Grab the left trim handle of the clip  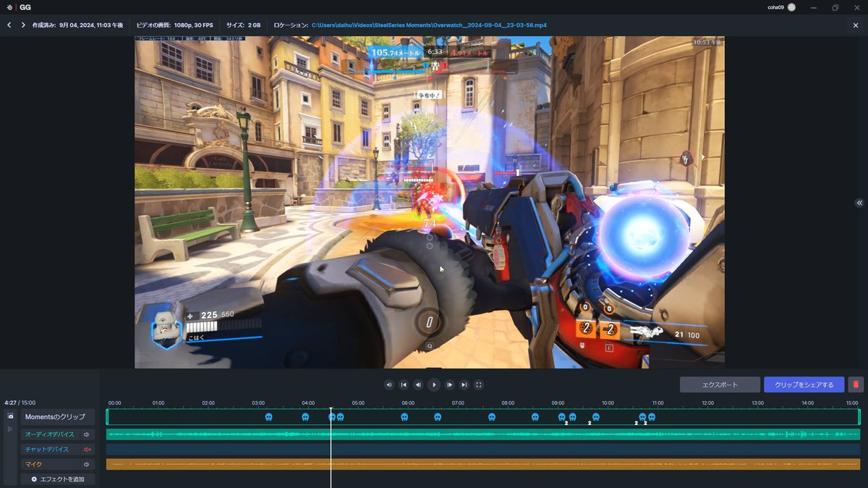point(107,416)
